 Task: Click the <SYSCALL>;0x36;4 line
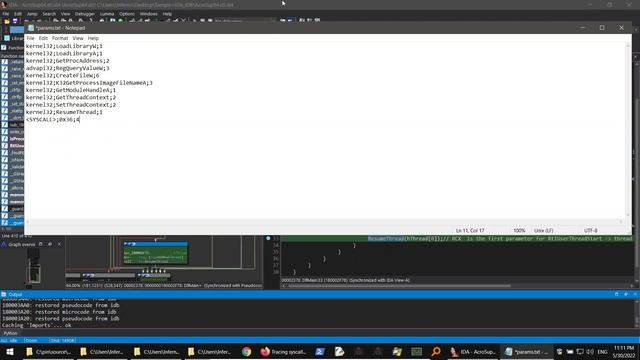tap(53, 120)
